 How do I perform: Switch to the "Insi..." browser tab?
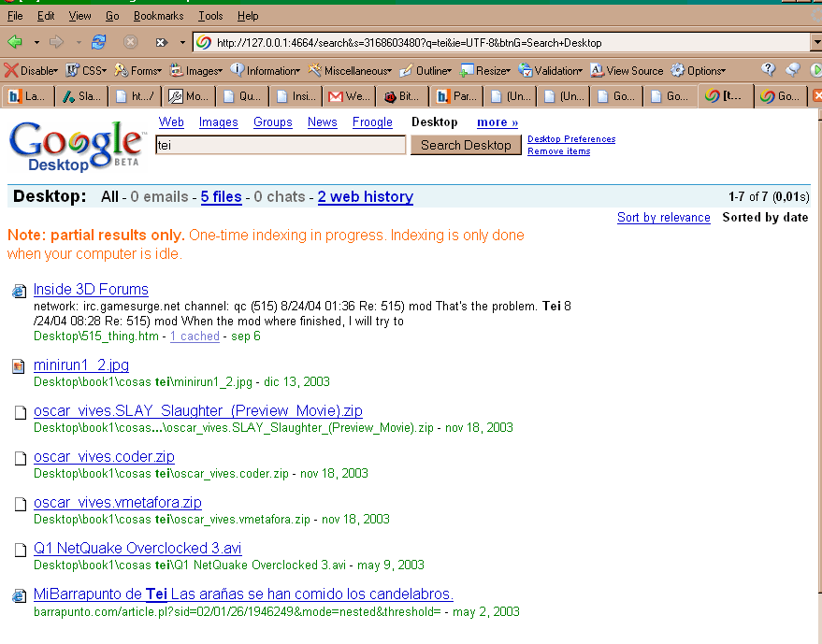pos(296,96)
